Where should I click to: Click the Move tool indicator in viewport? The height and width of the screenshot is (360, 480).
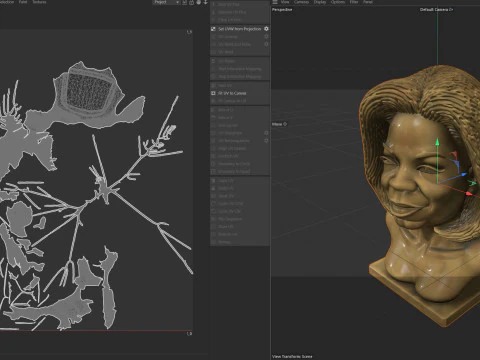click(x=279, y=124)
